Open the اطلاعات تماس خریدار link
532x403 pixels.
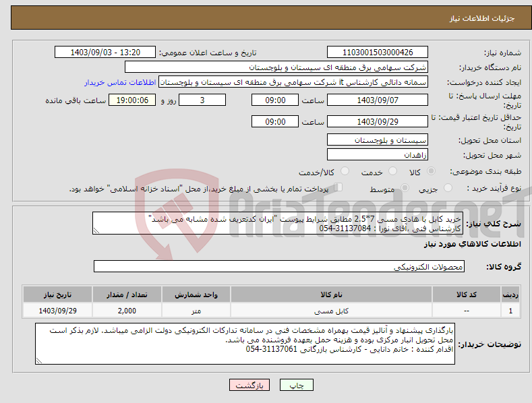click(x=120, y=82)
